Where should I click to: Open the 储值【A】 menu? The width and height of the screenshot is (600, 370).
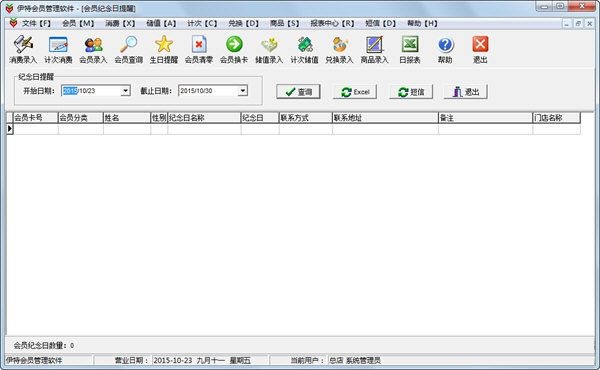point(161,23)
